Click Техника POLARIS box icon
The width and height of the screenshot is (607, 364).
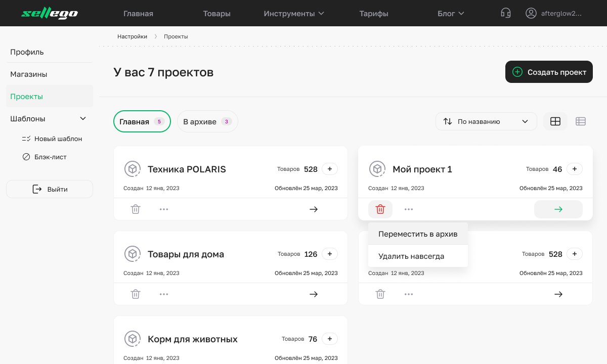pos(132,169)
